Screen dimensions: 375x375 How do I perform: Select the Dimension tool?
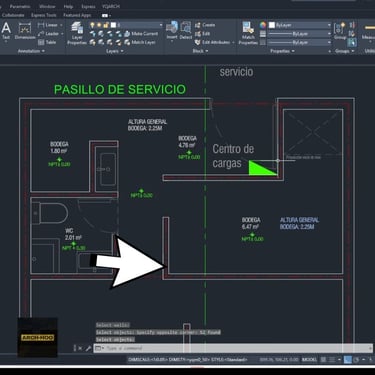(25, 31)
